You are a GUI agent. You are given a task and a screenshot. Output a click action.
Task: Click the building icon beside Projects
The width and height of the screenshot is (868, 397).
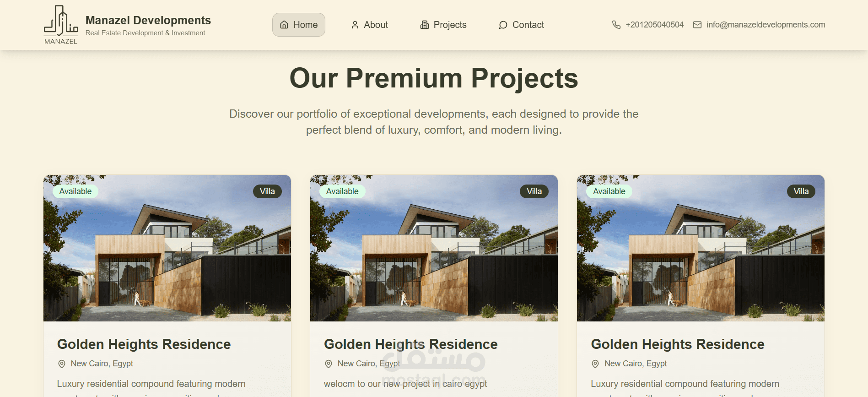pyautogui.click(x=425, y=25)
